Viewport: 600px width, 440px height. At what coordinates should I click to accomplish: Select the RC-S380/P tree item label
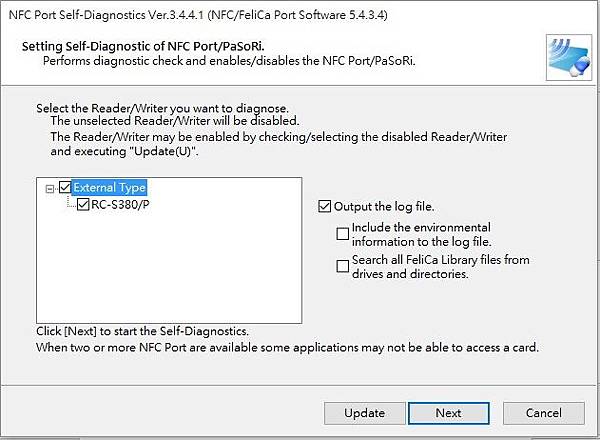[120, 206]
